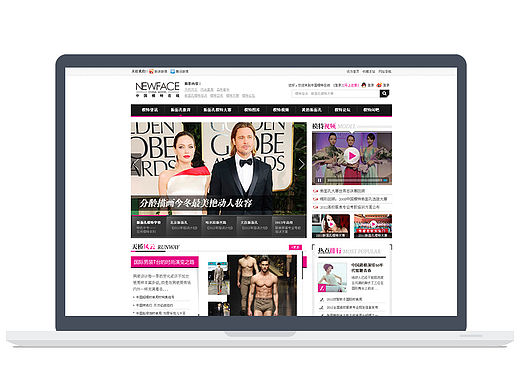Open the MOST POPULAR featured article title
520x390 pixels.
(367, 268)
